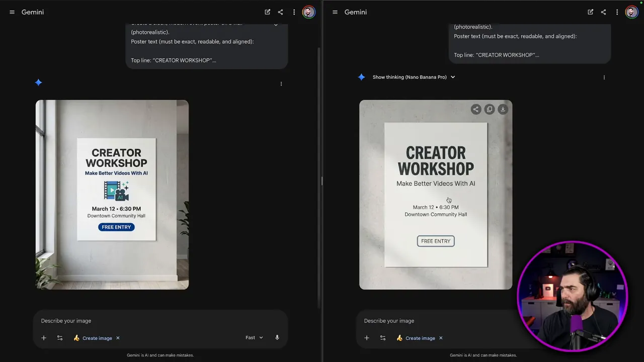Toggle Create image tool in left window
Viewport: 644px width, 362px height.
[93, 338]
